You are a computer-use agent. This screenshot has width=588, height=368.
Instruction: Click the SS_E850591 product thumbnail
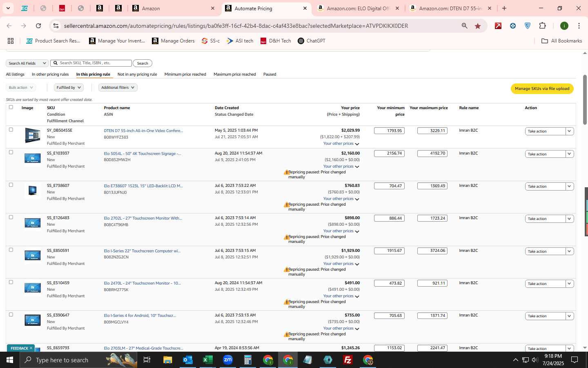[x=33, y=256]
